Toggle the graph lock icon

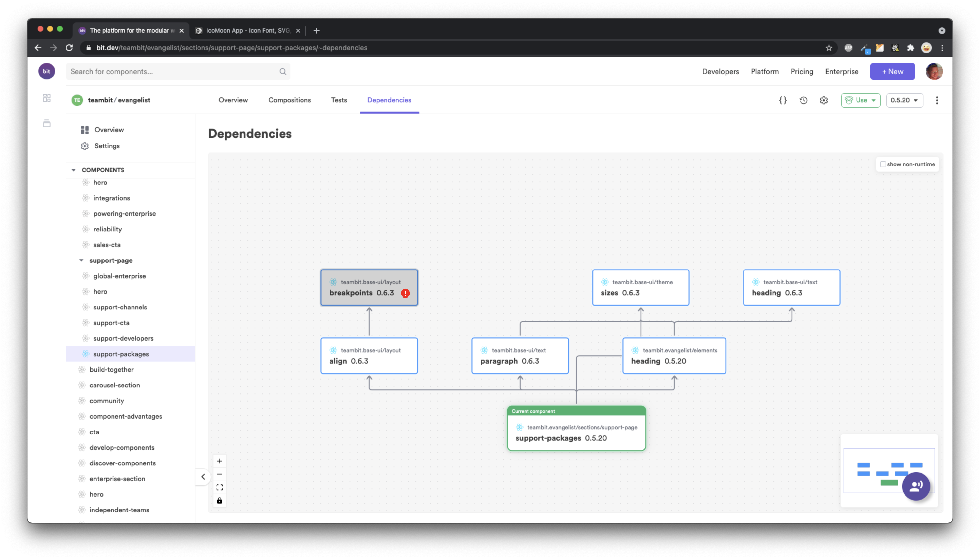(219, 500)
